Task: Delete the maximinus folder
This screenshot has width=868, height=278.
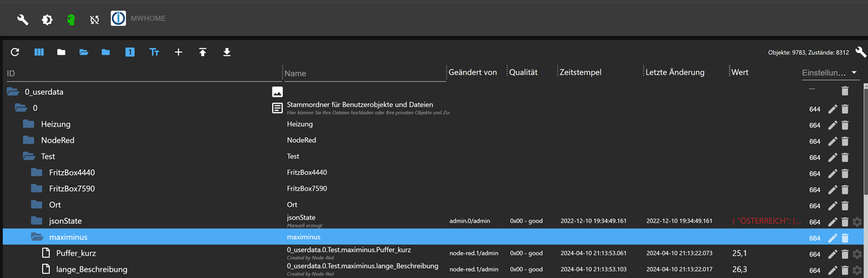Action: [845, 238]
